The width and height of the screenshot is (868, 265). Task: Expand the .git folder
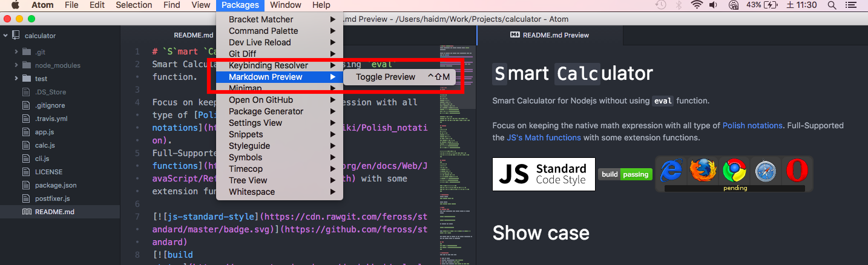coord(16,52)
